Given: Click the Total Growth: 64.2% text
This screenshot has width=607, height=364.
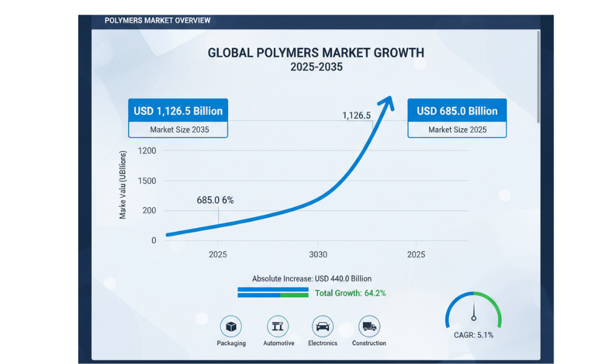Looking at the screenshot, I should (350, 294).
